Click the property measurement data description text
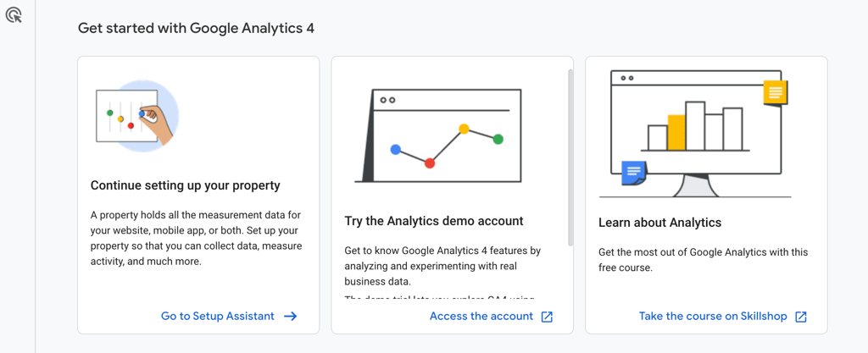Viewport: 868px width, 353px height. [x=196, y=239]
